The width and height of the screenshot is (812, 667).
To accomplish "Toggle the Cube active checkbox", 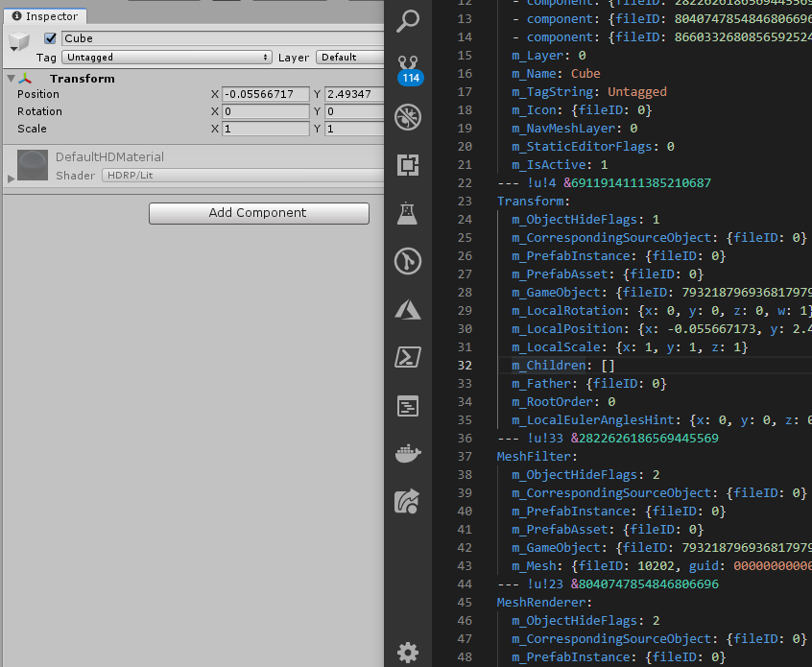I will tap(50, 38).
